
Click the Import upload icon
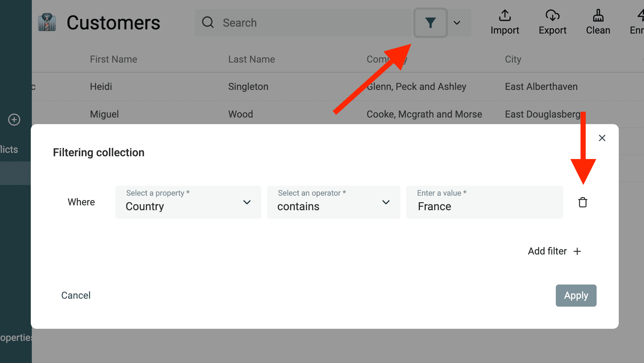point(505,16)
